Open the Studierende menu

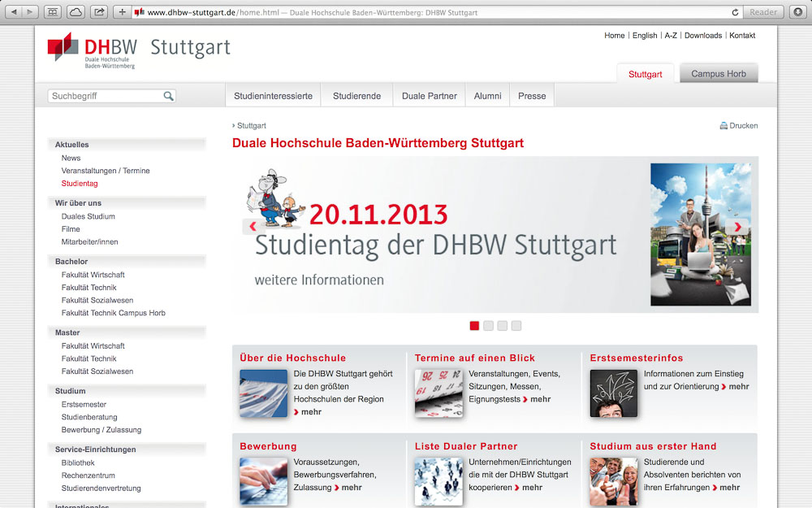[356, 96]
